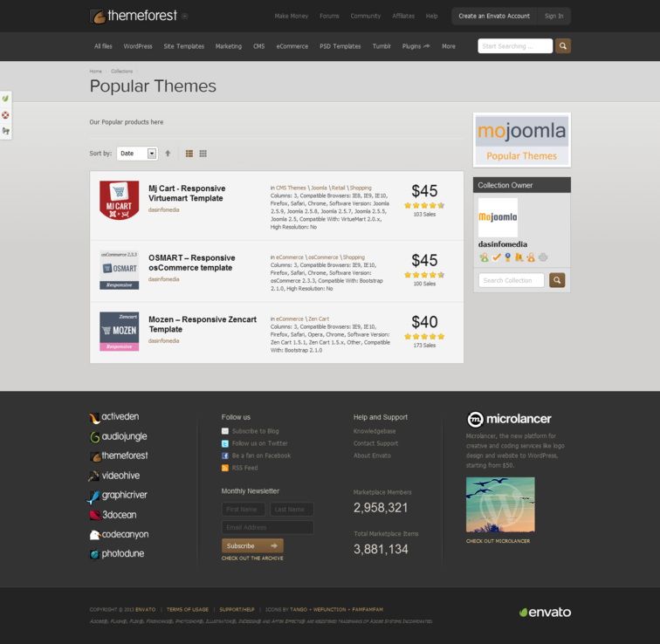660x644 pixels.
Task: Open Mj Cart Responsive Virtuemart Template title
Action: [187, 194]
